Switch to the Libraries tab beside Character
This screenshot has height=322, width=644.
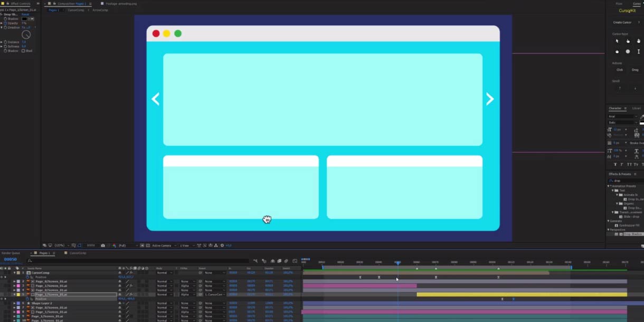click(636, 108)
